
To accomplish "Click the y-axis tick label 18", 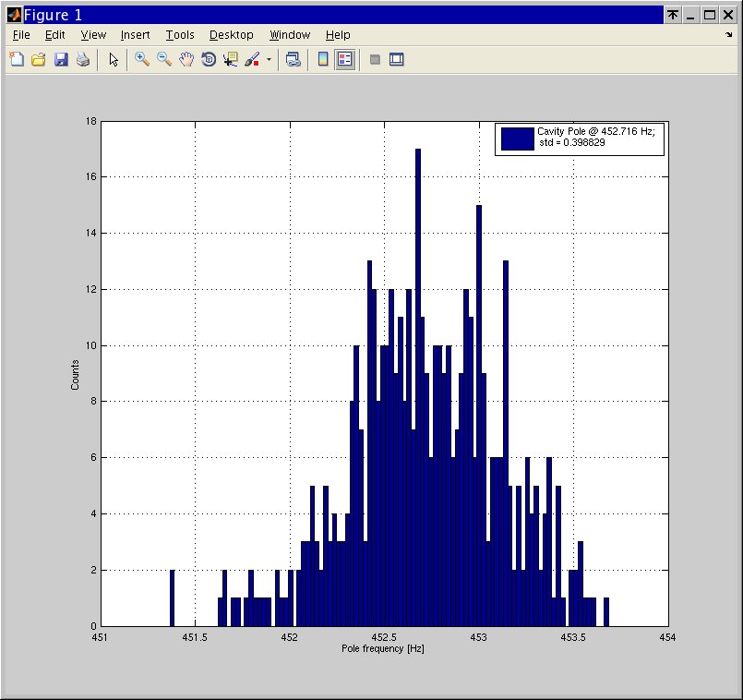I will tap(91, 121).
